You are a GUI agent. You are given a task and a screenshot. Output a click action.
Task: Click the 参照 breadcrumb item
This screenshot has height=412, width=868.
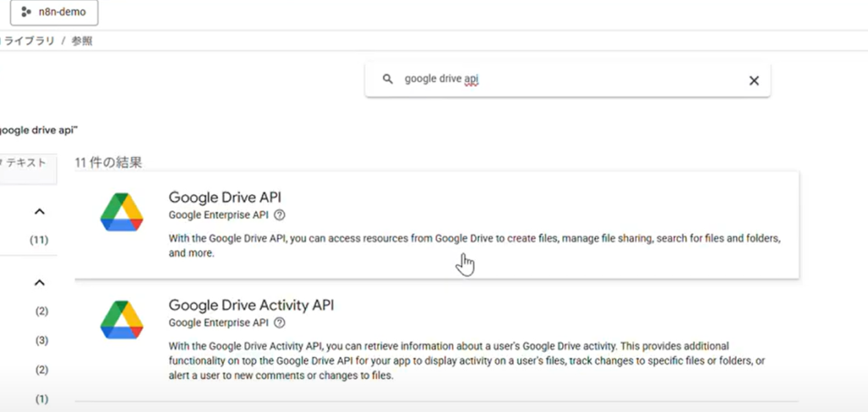pyautogui.click(x=82, y=41)
